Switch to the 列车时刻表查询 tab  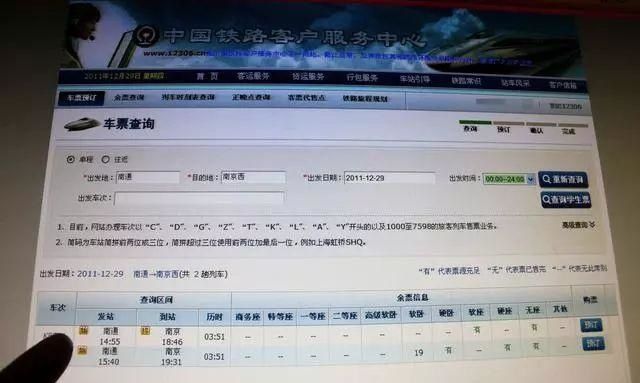coord(188,98)
